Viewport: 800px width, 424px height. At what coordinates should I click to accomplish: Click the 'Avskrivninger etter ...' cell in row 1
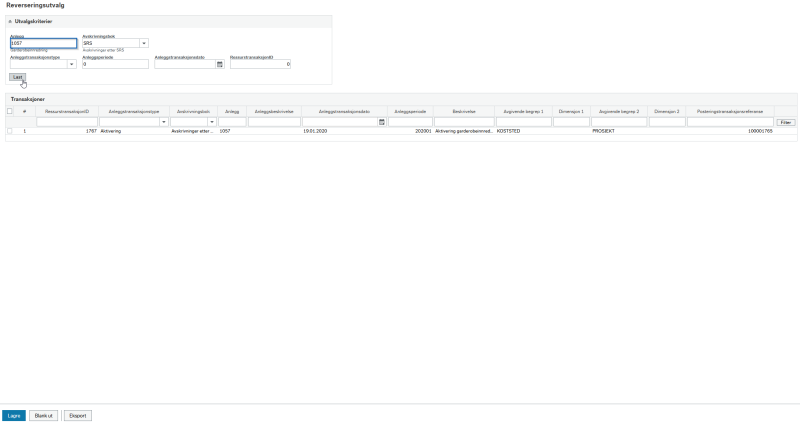193,131
